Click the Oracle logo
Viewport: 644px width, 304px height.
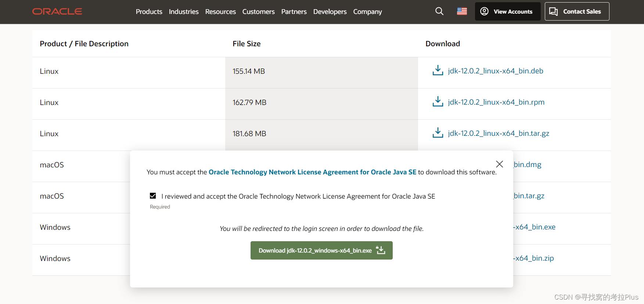pyautogui.click(x=57, y=11)
